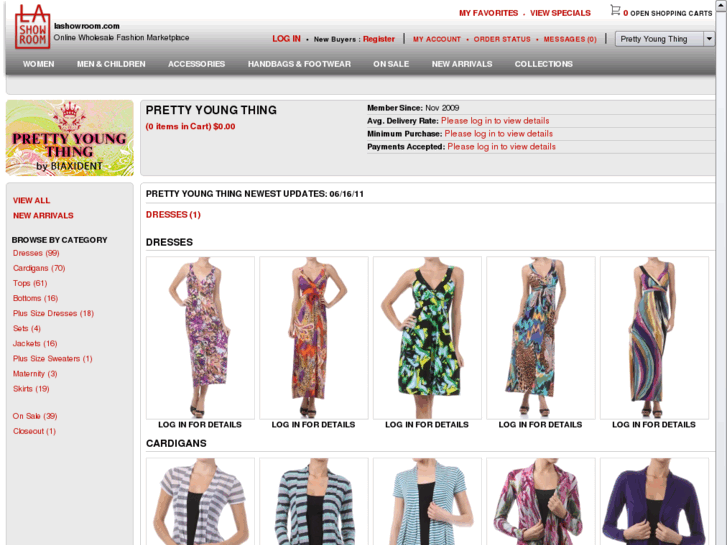The image size is (727, 545).
Task: Open the Pretty Young Thing vendor dropdown
Action: point(664,39)
